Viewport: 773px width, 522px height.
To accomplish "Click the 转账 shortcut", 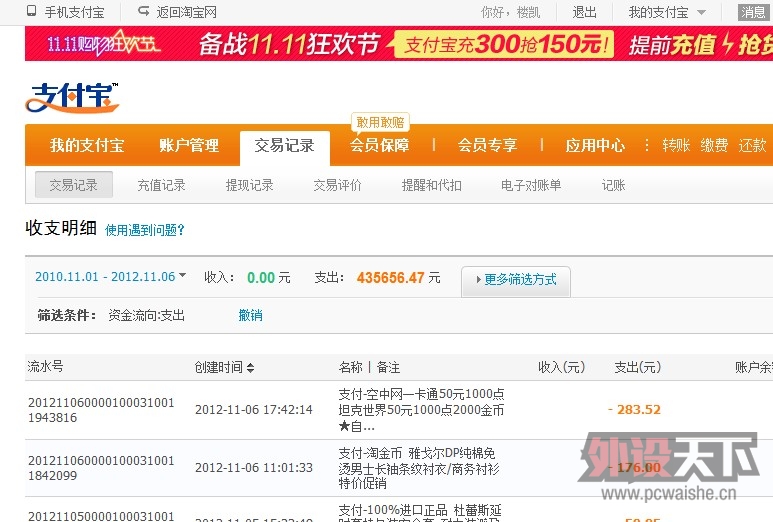I will [x=676, y=145].
